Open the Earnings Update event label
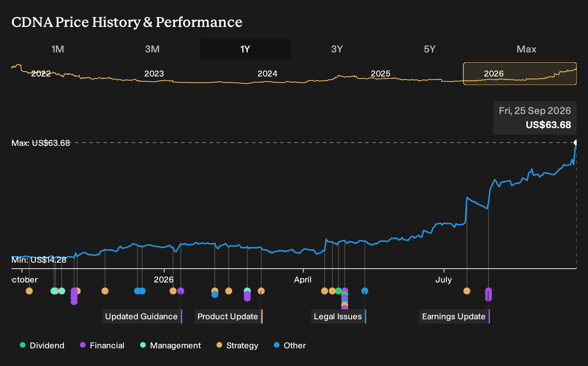The height and width of the screenshot is (366, 588). tap(455, 316)
